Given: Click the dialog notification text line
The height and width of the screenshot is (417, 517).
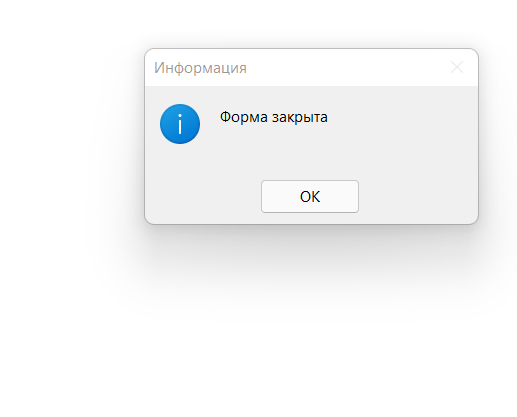Looking at the screenshot, I should [x=274, y=117].
